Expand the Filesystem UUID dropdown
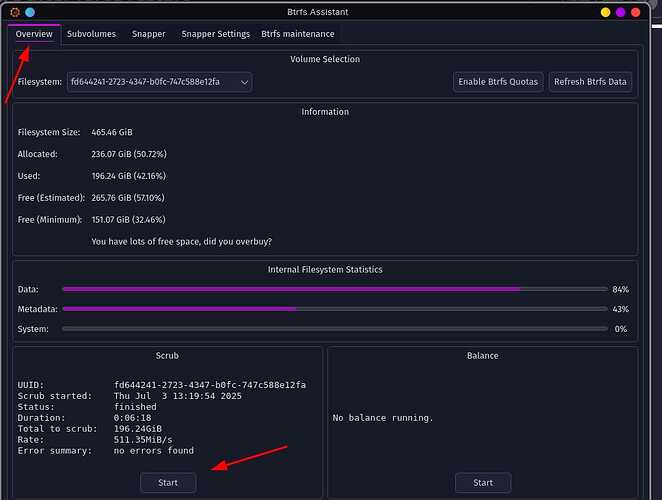This screenshot has height=500, width=662. tap(160, 82)
